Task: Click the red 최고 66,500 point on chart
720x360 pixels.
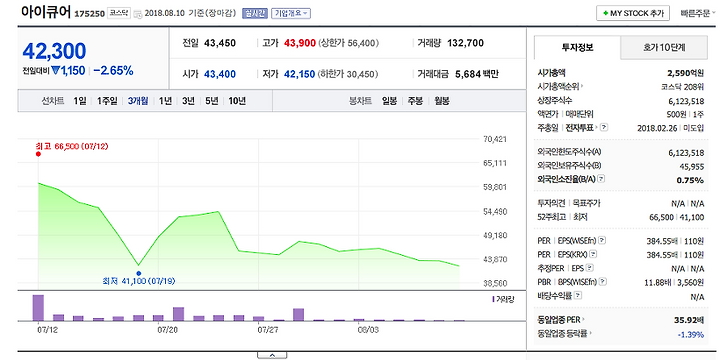Action: pos(38,154)
